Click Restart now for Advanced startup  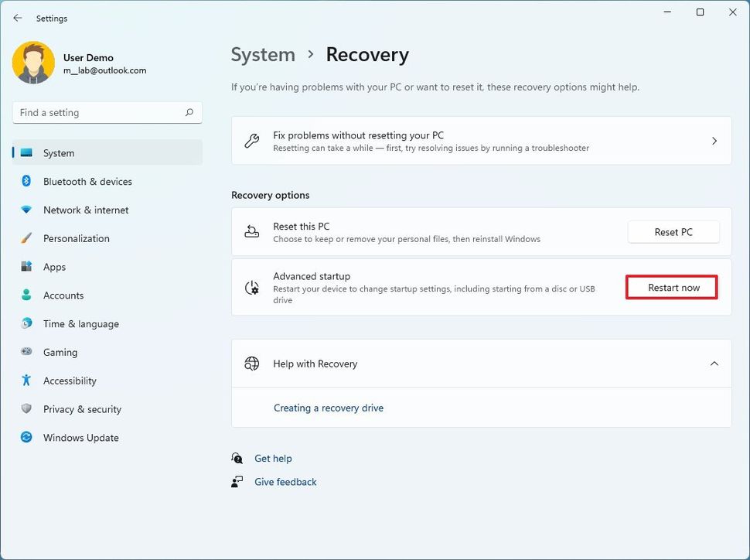point(671,287)
